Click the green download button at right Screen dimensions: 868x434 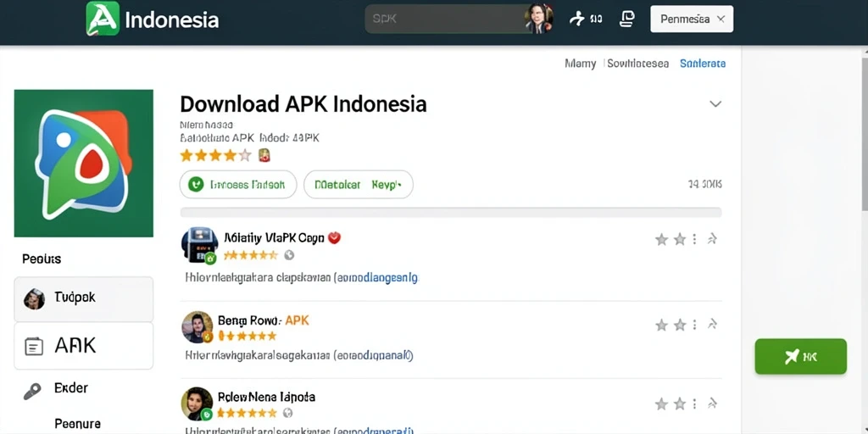pyautogui.click(x=800, y=357)
